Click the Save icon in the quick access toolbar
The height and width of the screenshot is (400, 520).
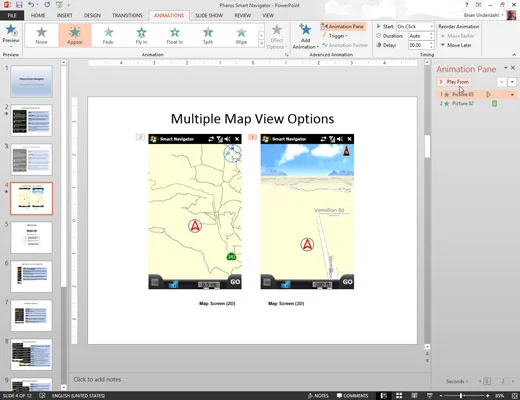point(19,5)
